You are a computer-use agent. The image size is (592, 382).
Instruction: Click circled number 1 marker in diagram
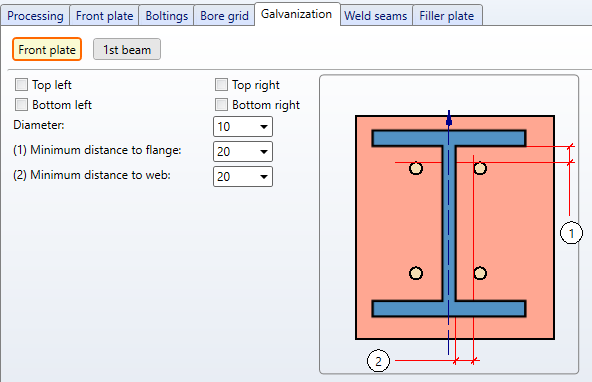pyautogui.click(x=571, y=233)
